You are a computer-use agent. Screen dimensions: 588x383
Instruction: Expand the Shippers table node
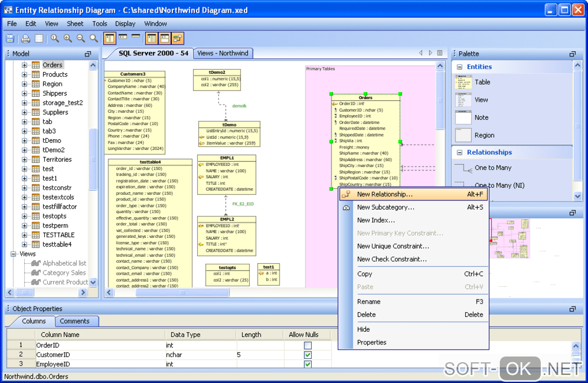point(24,93)
